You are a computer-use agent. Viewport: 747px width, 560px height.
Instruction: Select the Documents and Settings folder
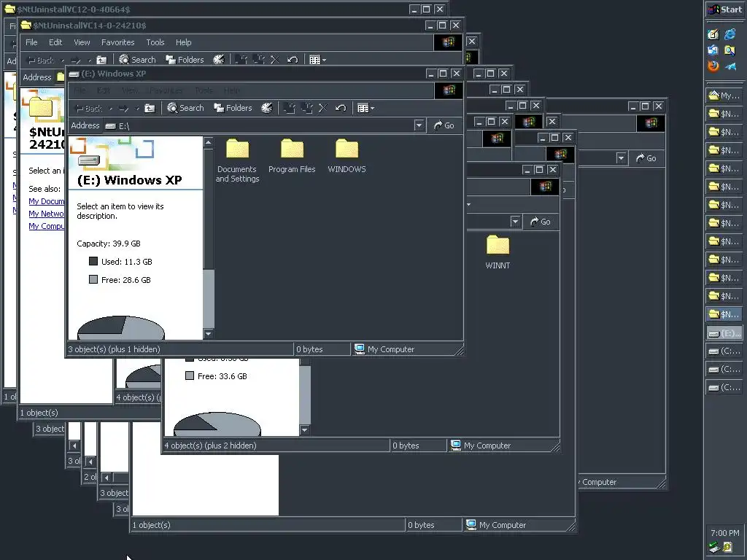[x=237, y=161]
